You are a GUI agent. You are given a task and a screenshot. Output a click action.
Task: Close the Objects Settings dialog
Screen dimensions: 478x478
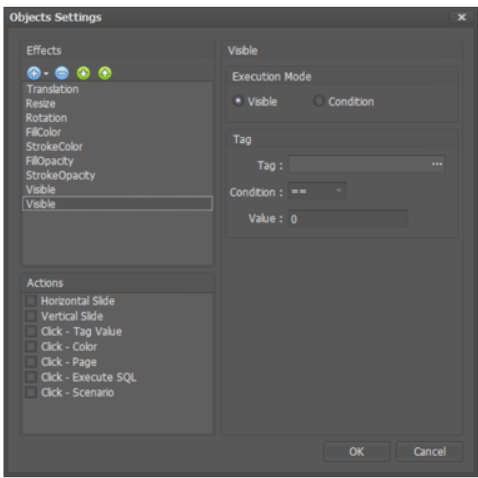point(461,17)
